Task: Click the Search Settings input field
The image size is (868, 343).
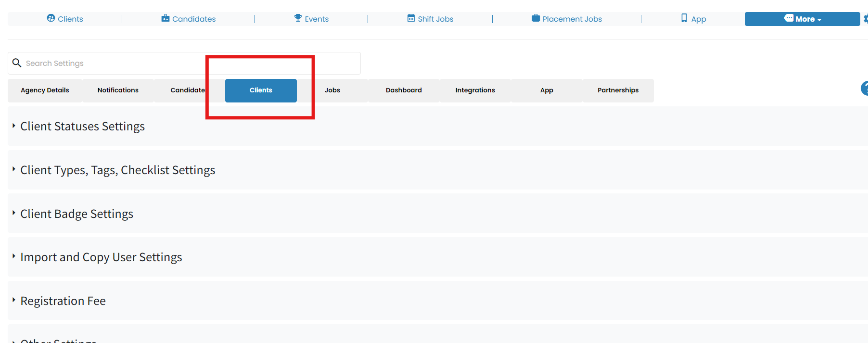Action: (184, 63)
